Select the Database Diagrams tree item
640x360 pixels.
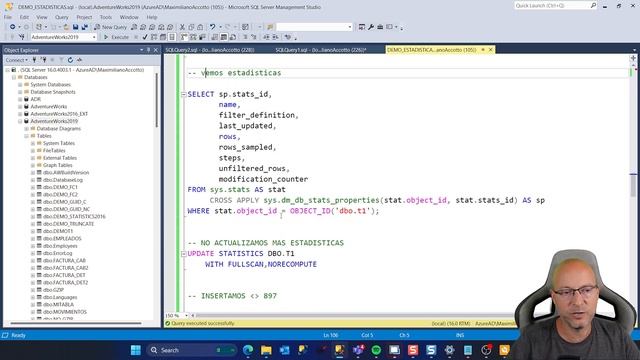(x=58, y=129)
